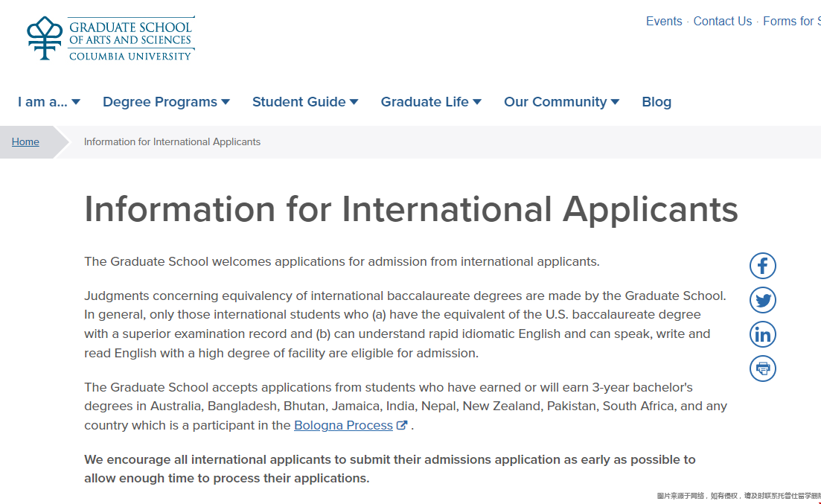Click the Columbia crown logo
Screen dimensions: 821x504
[45, 38]
